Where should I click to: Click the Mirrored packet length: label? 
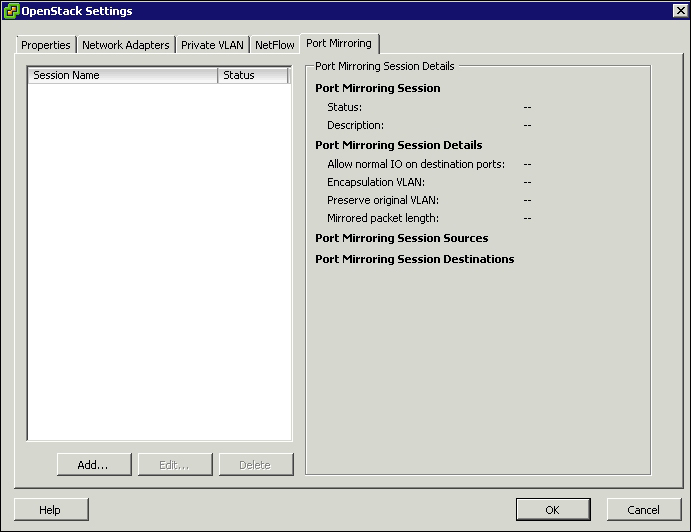point(383,218)
